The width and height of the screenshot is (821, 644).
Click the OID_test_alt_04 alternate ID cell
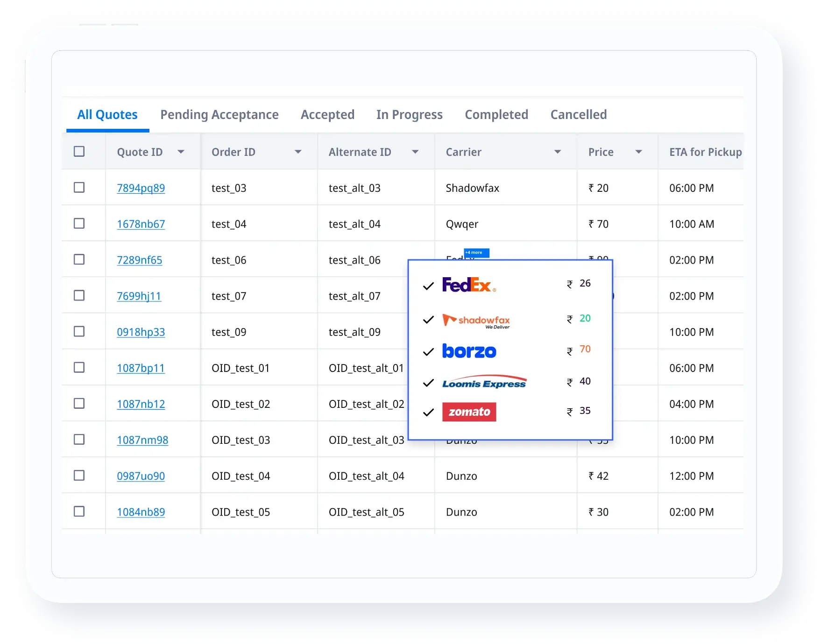pyautogui.click(x=366, y=476)
